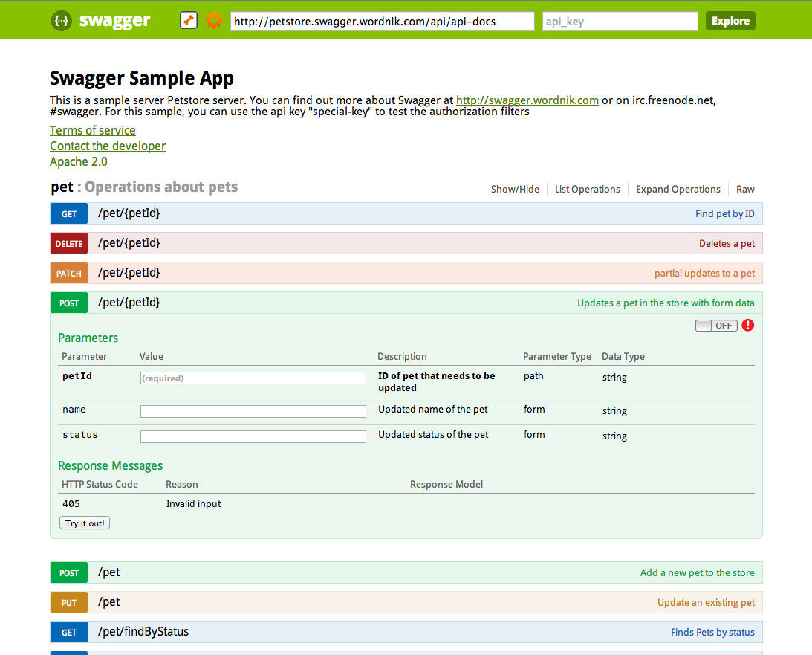812x655 pixels.
Task: Click the orange gear icon in header
Action: click(x=213, y=21)
